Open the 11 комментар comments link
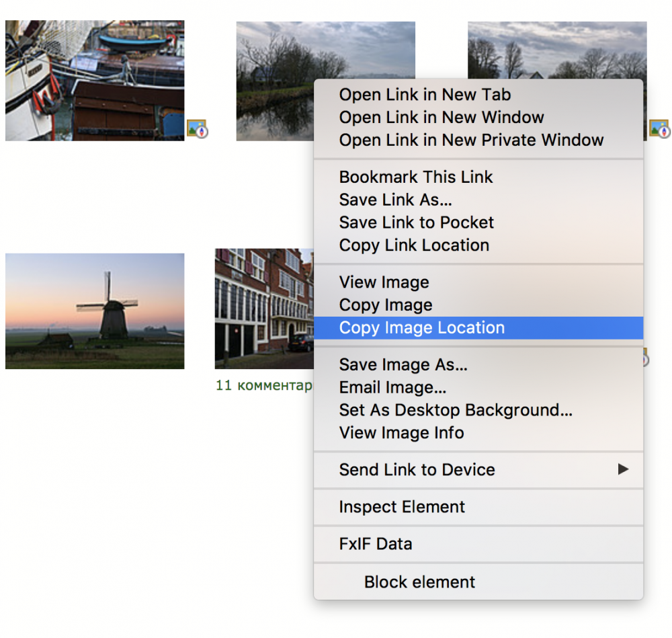This screenshot has width=672, height=638. (264, 385)
